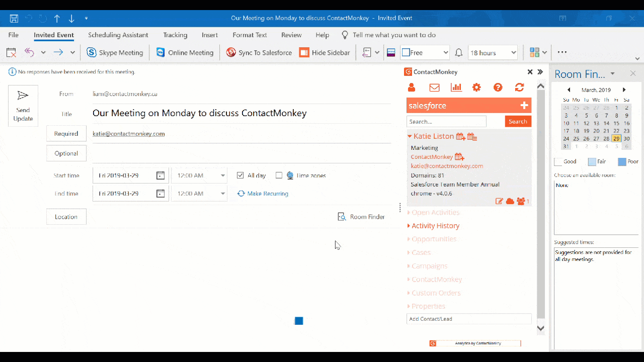Go to next month in Room Finder calendar

click(x=624, y=90)
